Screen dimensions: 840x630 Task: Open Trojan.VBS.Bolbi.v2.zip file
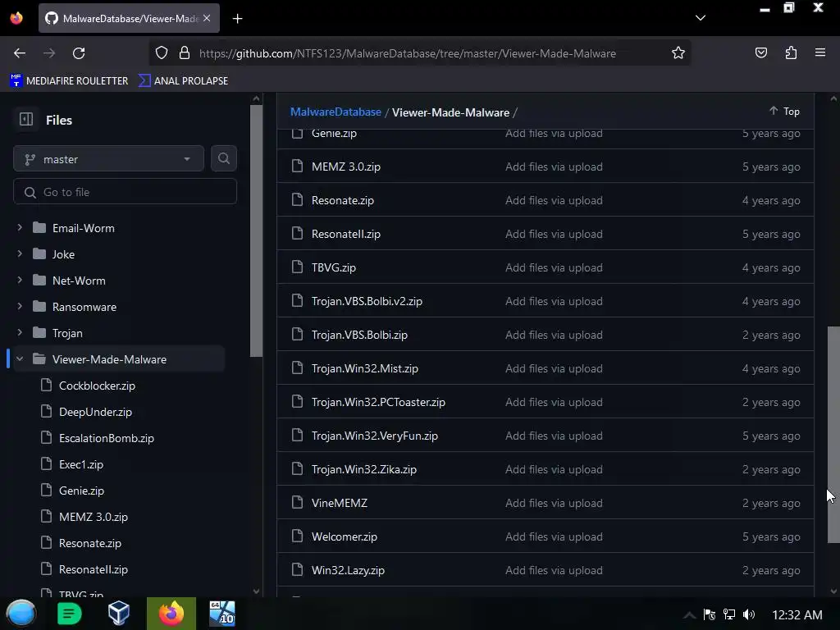(367, 301)
